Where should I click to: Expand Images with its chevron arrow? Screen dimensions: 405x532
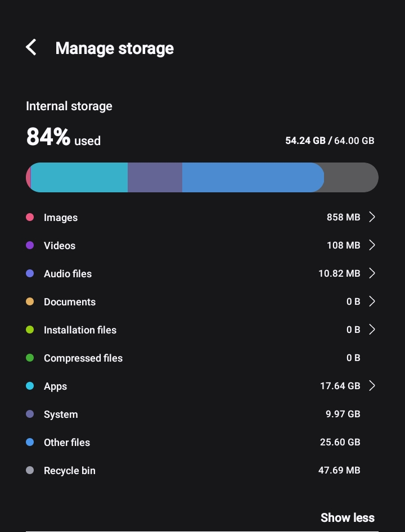pos(372,217)
